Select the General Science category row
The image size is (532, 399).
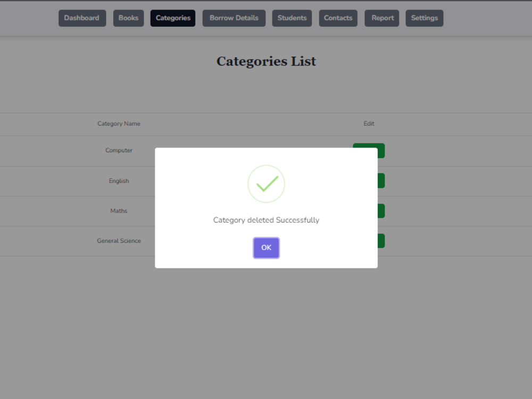[x=119, y=240]
